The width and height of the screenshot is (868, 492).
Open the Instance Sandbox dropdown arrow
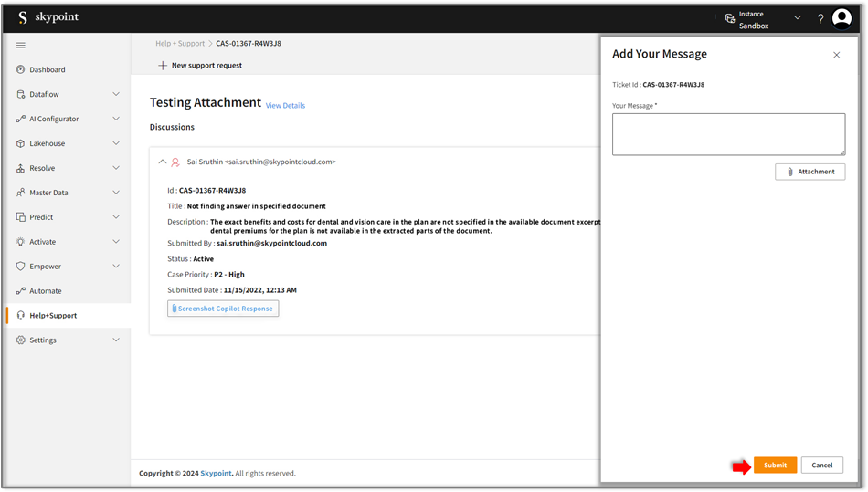pos(797,18)
